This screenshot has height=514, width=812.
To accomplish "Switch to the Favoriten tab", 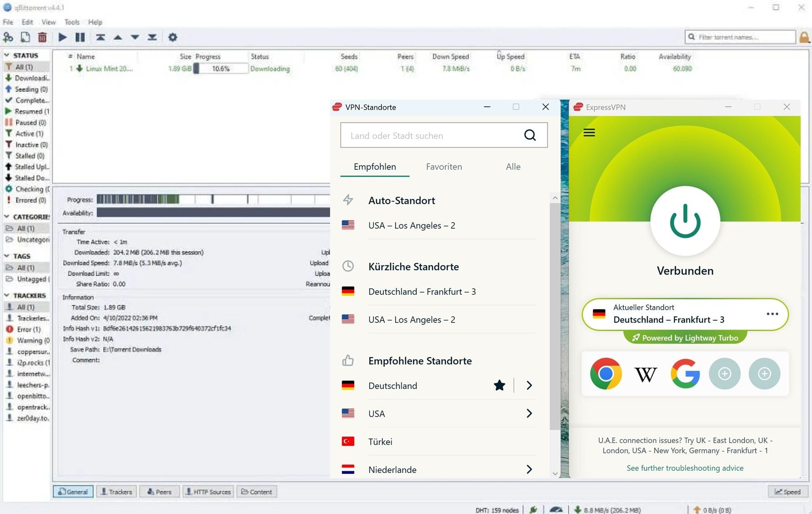I will coord(444,166).
